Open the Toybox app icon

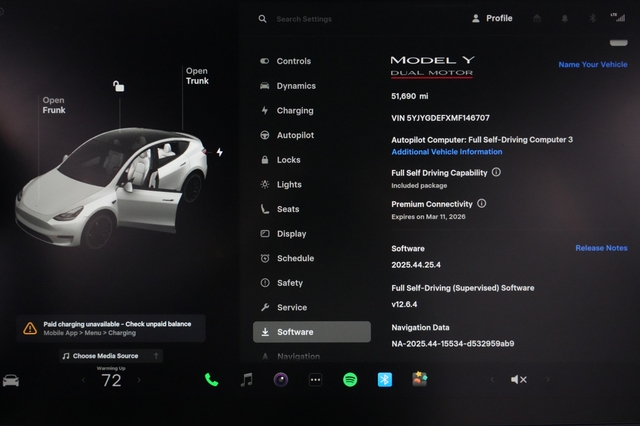(420, 379)
